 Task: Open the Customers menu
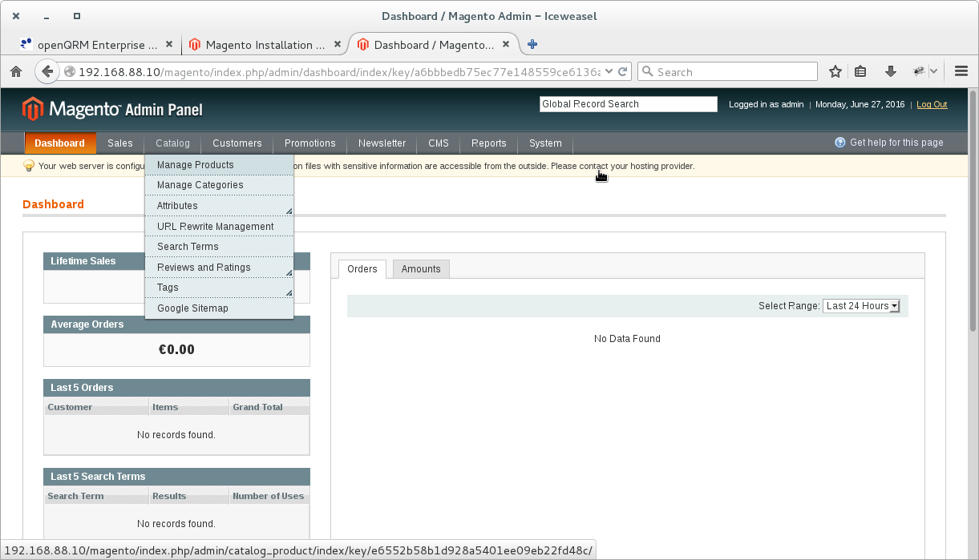point(237,143)
